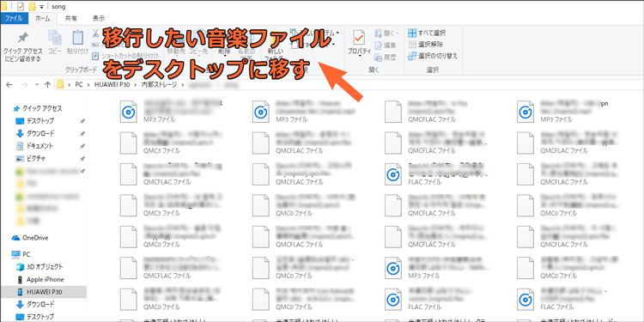Viewport: 644px width, 322px height.
Task: Click the pin icon next to ドキュメント
Action: pos(82,146)
